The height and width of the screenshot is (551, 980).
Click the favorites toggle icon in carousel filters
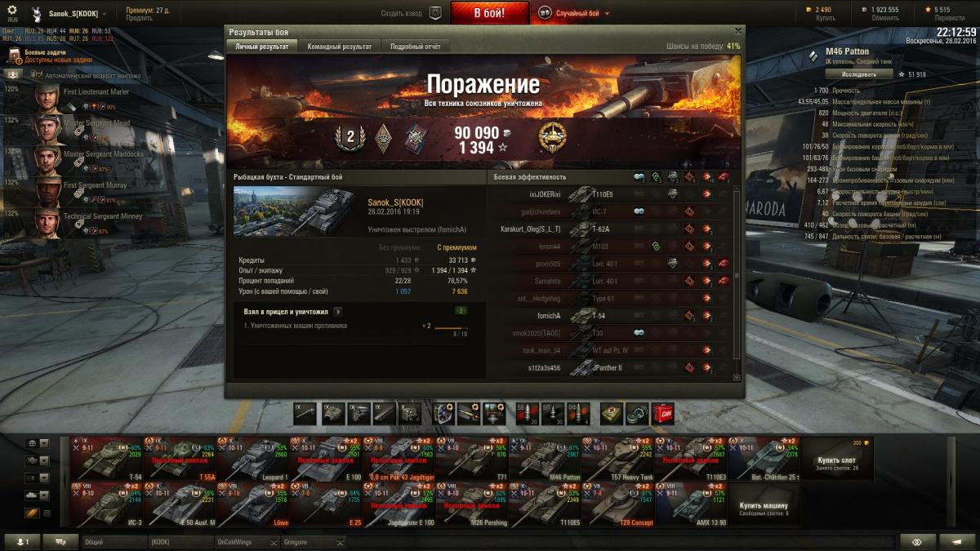[x=32, y=513]
